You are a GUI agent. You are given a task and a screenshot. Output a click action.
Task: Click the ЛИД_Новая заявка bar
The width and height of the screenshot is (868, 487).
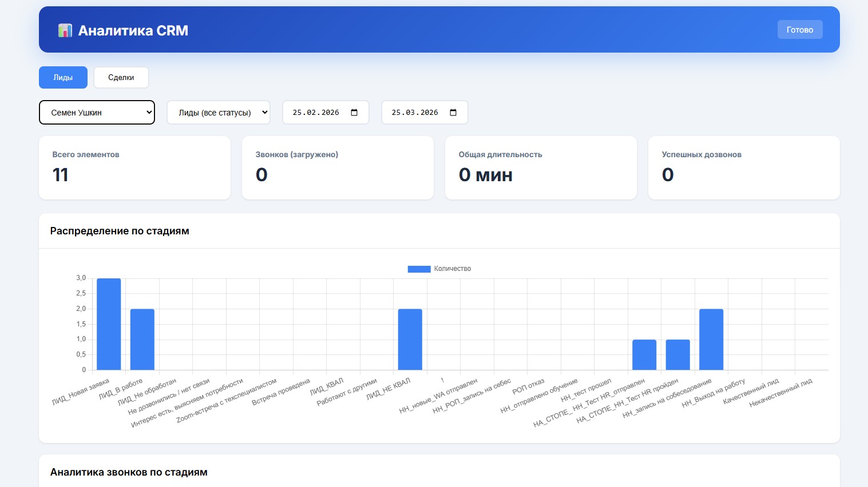pyautogui.click(x=109, y=324)
